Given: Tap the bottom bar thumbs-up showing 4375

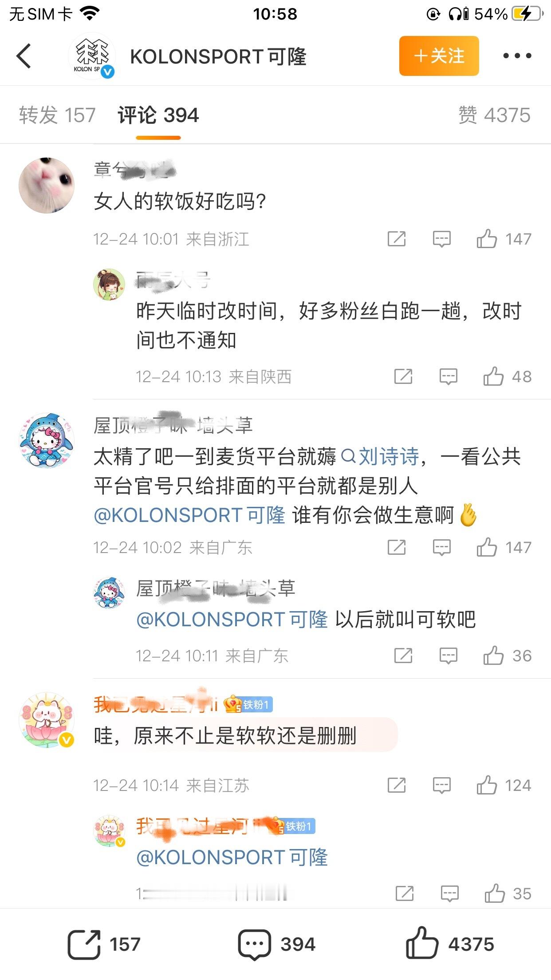Looking at the screenshot, I should (x=421, y=943).
